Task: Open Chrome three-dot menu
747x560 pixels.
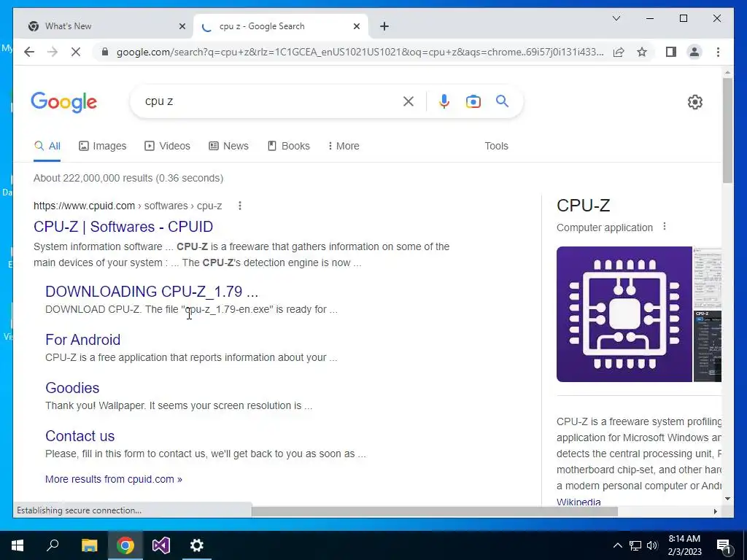Action: tap(718, 52)
